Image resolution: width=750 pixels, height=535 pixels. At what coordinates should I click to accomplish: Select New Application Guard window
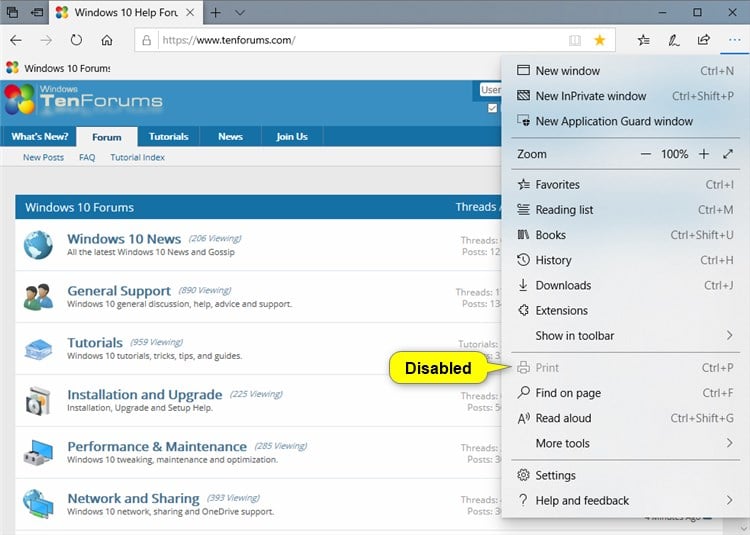[625, 121]
